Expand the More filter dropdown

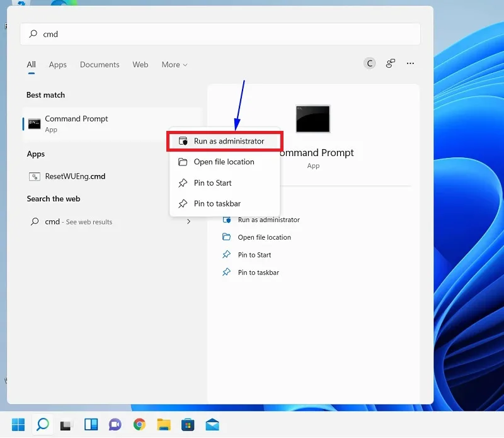pyautogui.click(x=175, y=65)
